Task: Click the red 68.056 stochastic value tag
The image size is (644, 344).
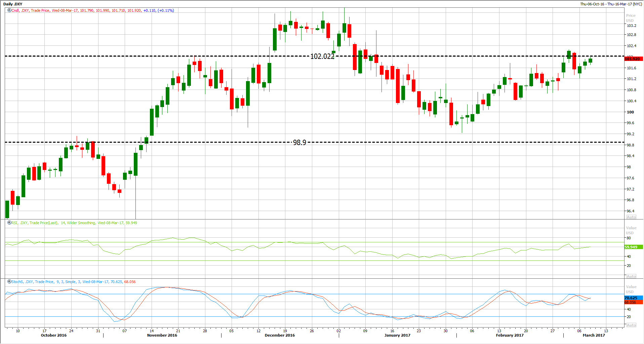Action: (x=634, y=302)
